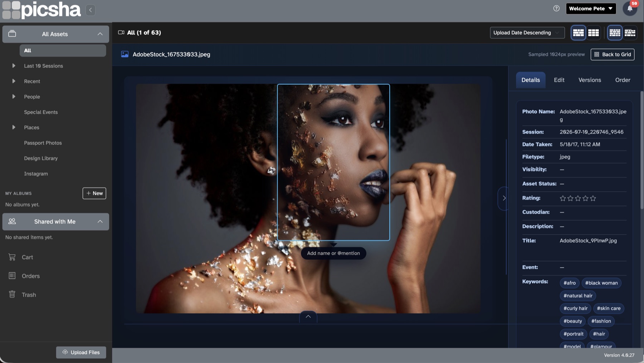Click the #fashion keyword tag

601,321
